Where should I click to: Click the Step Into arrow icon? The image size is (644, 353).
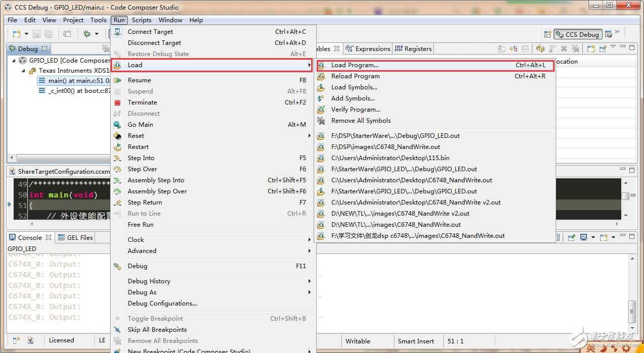coord(118,158)
